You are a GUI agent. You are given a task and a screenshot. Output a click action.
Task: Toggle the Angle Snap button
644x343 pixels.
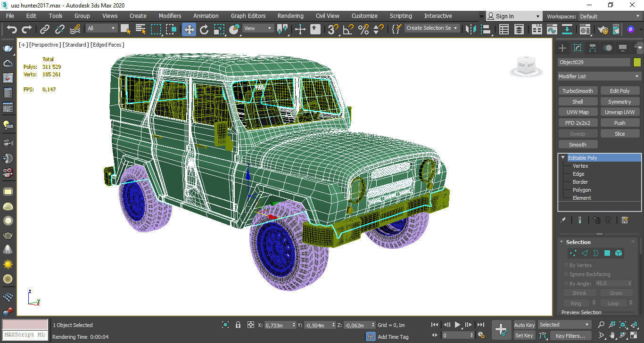pyautogui.click(x=348, y=29)
